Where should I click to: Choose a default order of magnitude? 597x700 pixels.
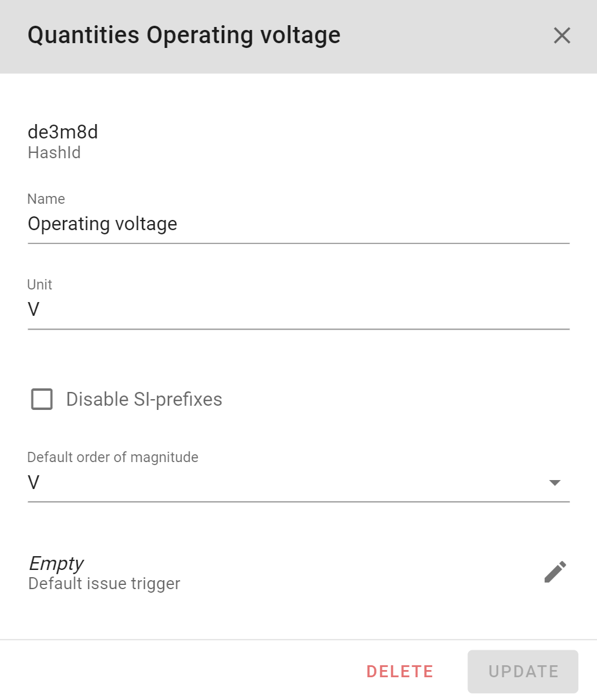tap(300, 482)
